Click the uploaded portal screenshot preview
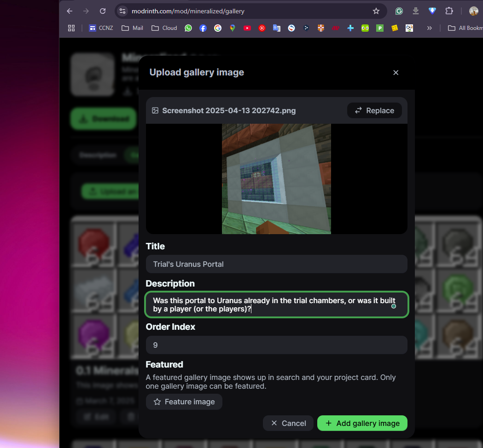 [x=276, y=179]
